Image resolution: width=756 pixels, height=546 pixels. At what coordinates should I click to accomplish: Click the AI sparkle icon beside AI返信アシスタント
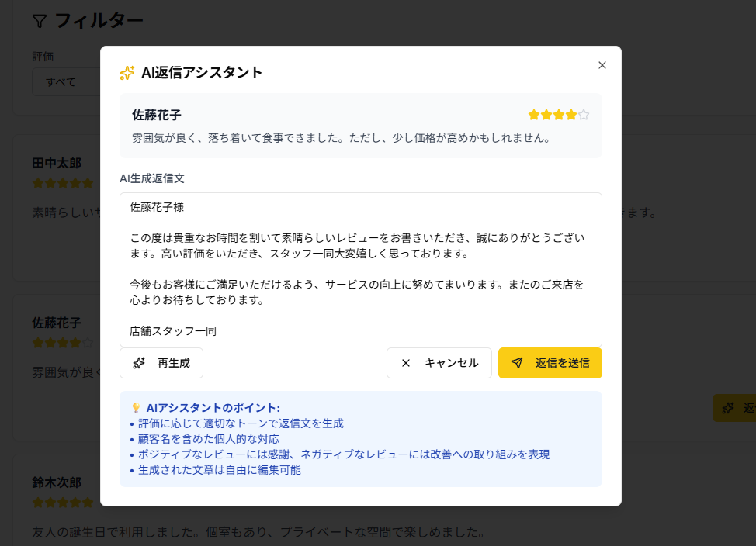click(126, 72)
